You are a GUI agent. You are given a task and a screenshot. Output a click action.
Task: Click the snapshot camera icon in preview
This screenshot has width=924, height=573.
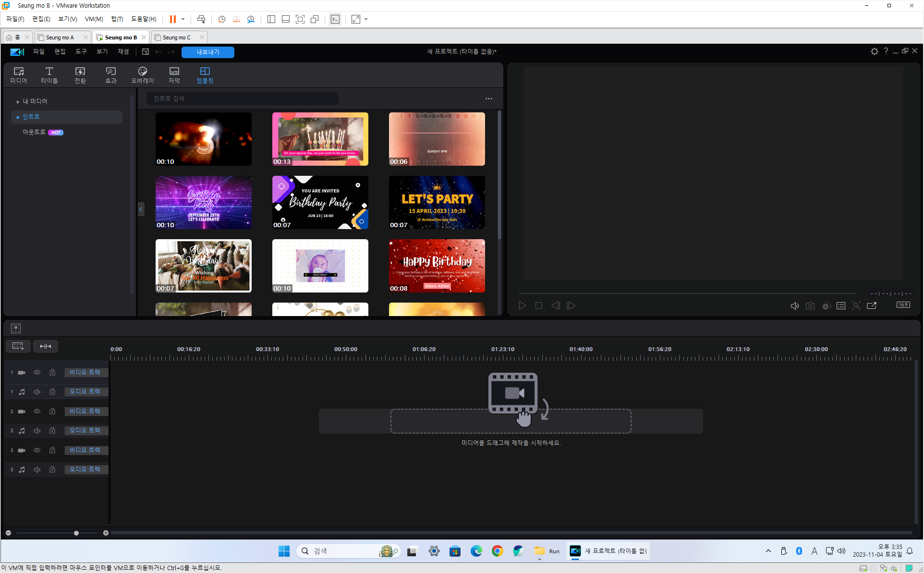tap(810, 306)
